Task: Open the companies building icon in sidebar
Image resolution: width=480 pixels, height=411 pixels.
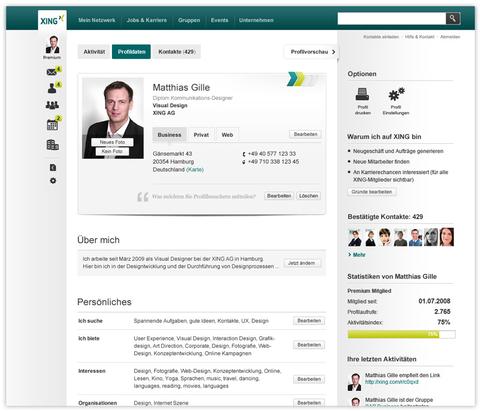Action: click(53, 145)
